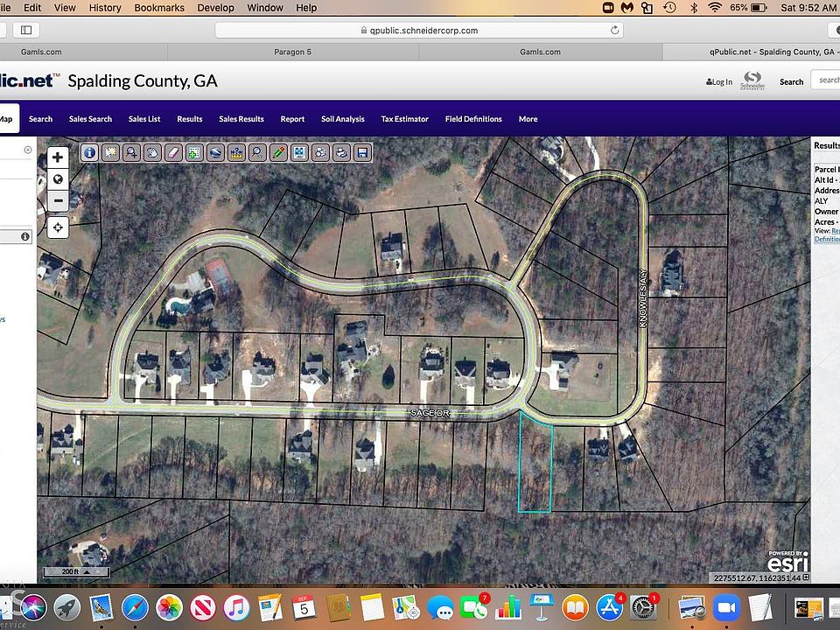
Task: Select the add-to-selection grid tool
Action: click(x=194, y=152)
